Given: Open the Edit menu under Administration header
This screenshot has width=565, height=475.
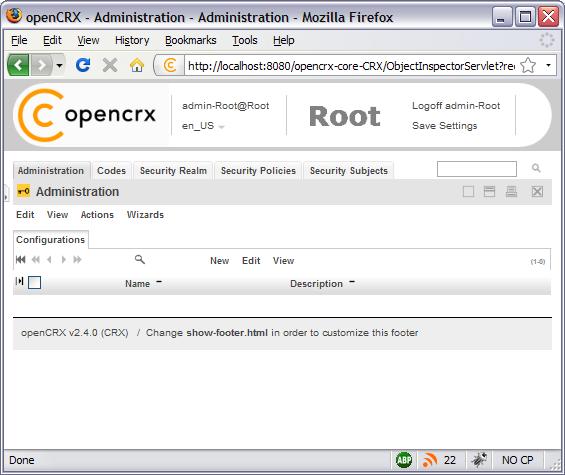Looking at the screenshot, I should (25, 215).
